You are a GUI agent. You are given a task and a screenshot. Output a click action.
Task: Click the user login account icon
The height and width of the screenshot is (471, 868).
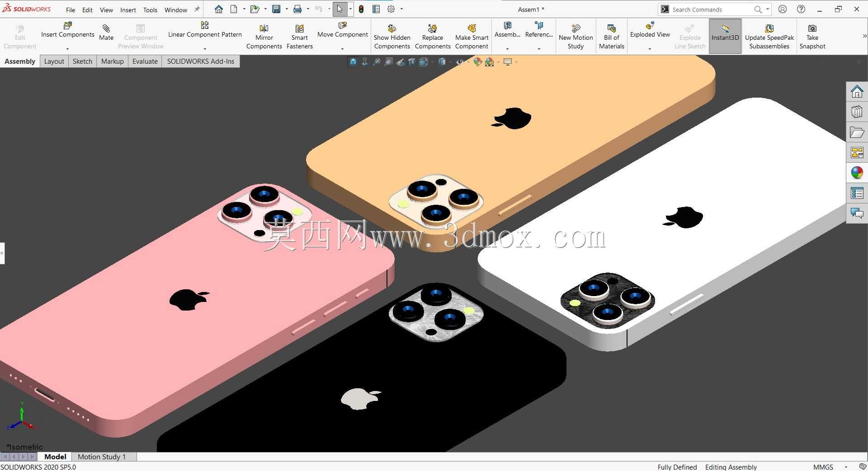[783, 9]
